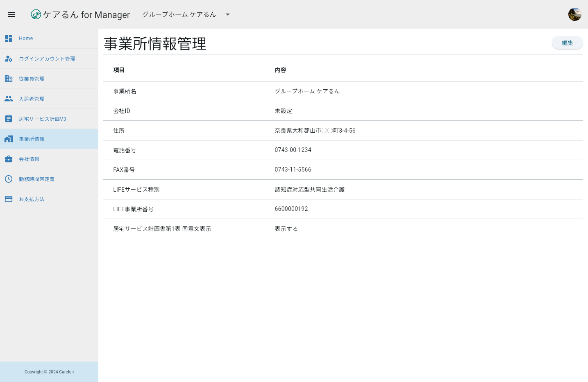Select the 居宅サービス計画V3 document icon
Viewport: 588px width, 382px height.
pos(9,119)
